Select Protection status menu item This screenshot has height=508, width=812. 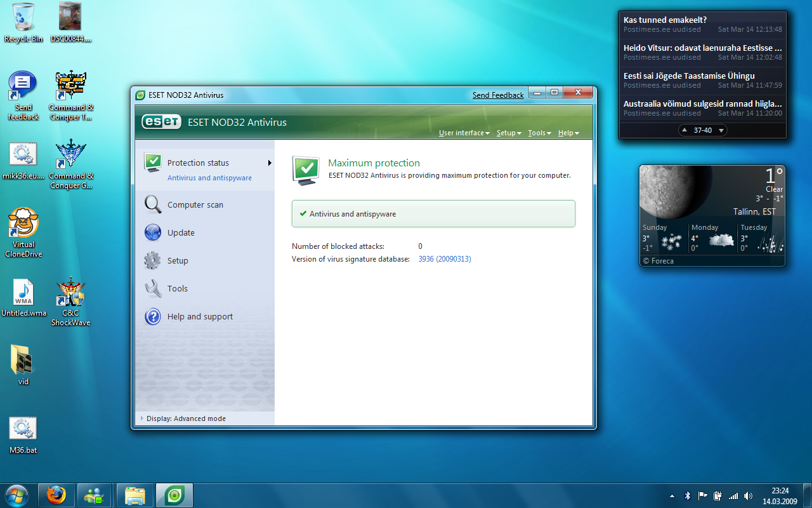click(198, 163)
